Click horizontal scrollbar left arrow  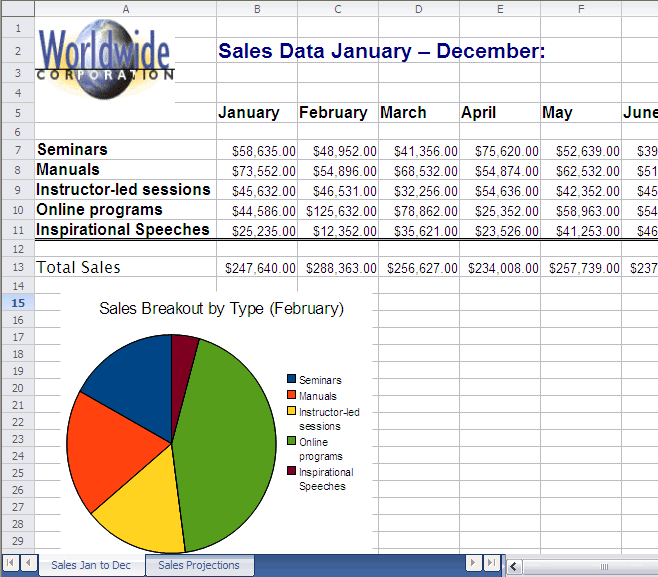coord(513,567)
